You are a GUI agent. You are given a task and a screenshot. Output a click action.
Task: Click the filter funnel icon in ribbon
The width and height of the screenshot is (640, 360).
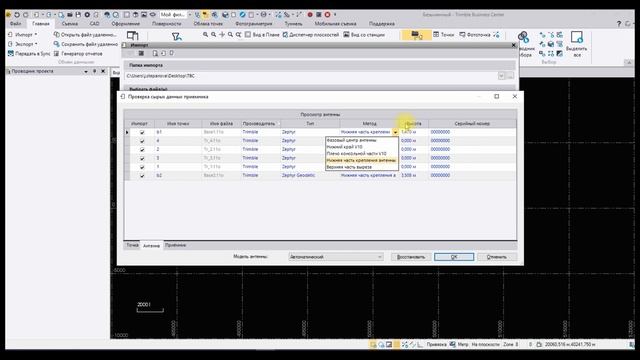176,37
